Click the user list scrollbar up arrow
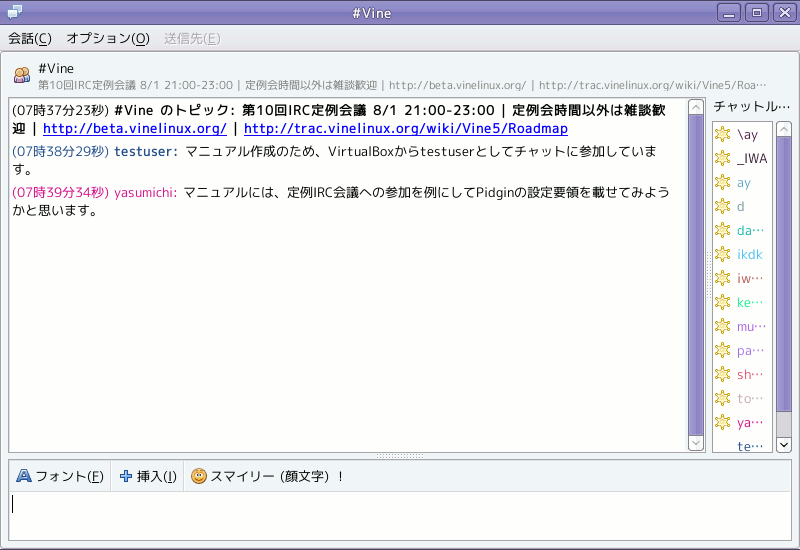The height and width of the screenshot is (550, 800). click(x=784, y=129)
